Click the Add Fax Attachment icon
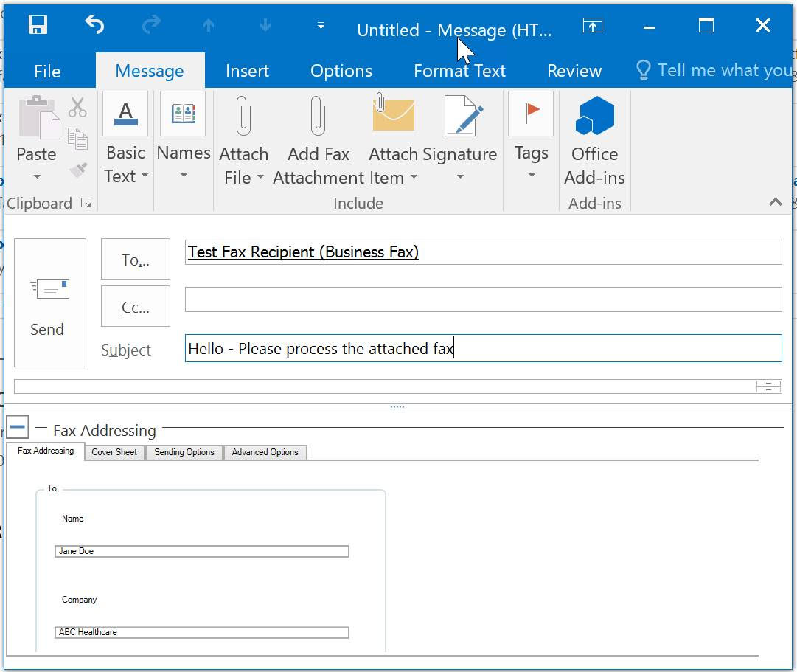Screen dimensions: 797x672 [x=318, y=114]
